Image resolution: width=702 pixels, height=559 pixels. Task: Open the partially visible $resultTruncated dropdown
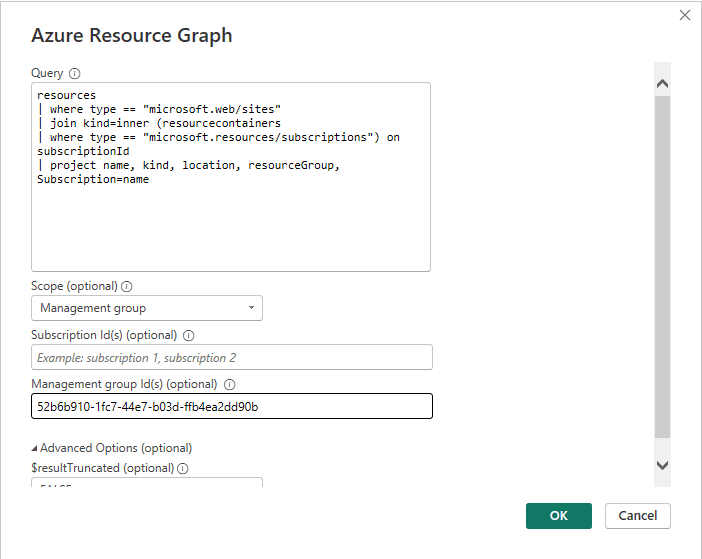coord(147,482)
